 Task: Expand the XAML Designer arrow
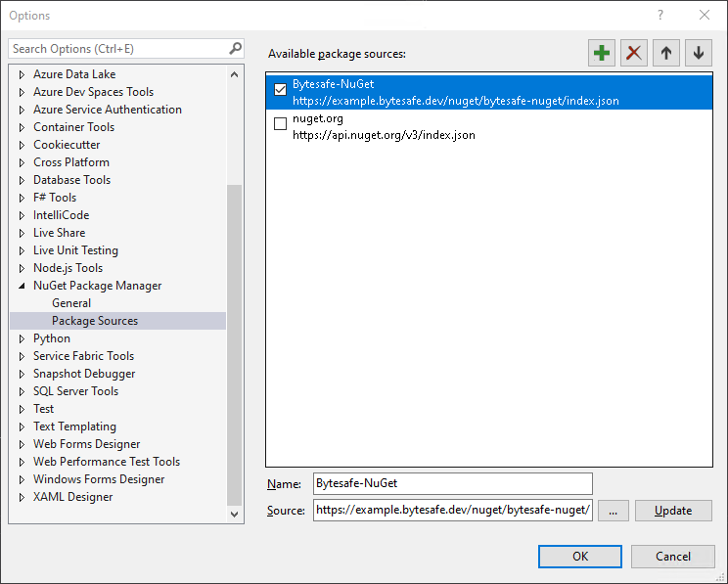coord(22,497)
